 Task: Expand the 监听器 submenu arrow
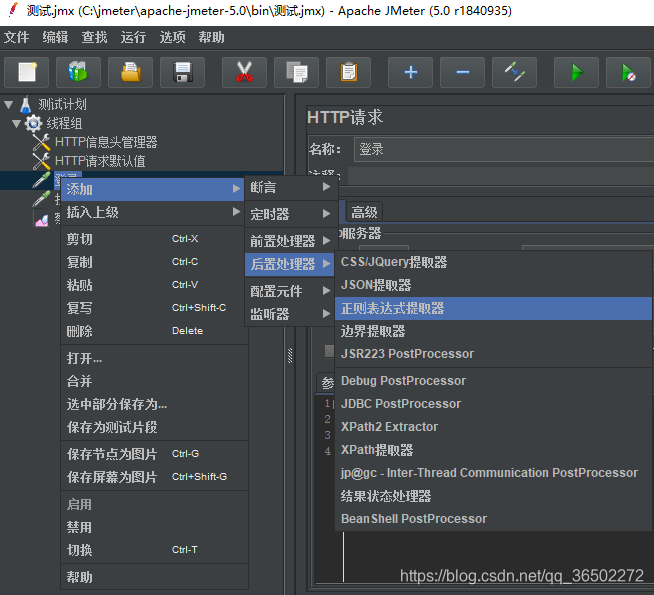(327, 314)
